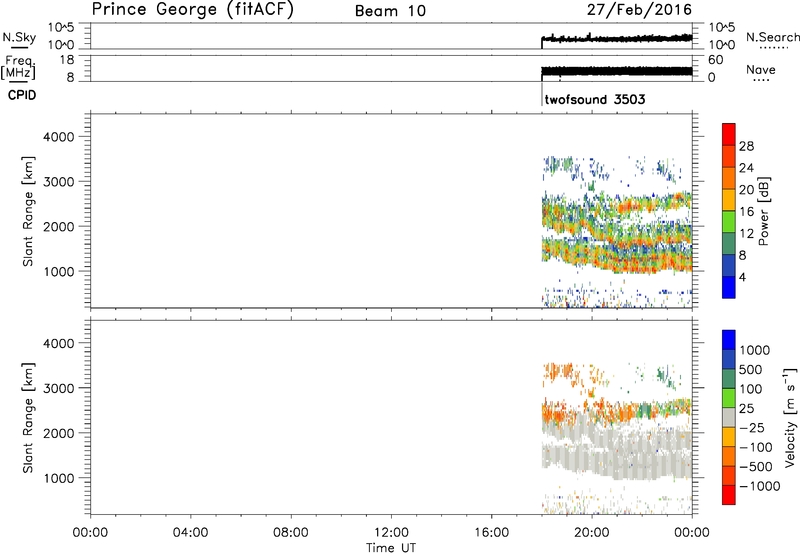Click the 'Nave' legend label

[761, 69]
